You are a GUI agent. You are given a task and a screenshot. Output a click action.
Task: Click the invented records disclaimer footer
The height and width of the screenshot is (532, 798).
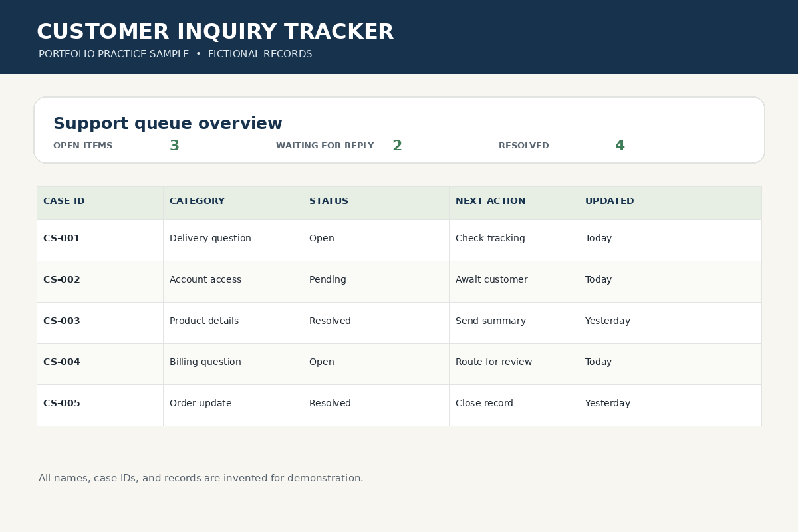click(201, 478)
